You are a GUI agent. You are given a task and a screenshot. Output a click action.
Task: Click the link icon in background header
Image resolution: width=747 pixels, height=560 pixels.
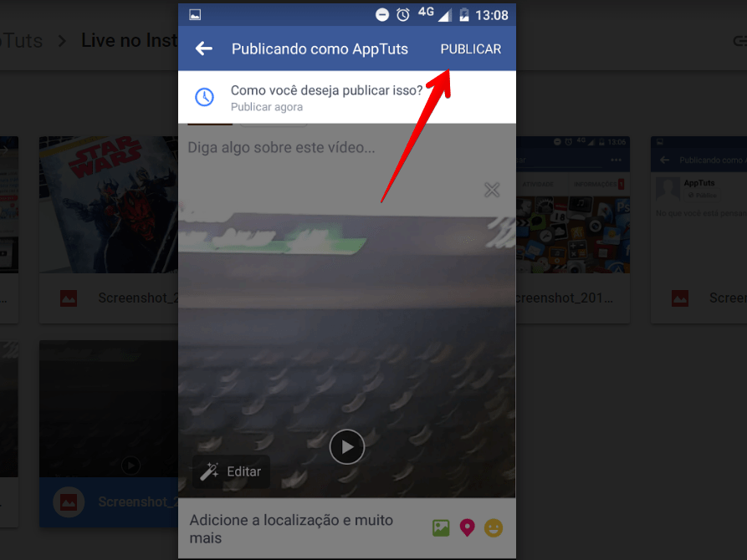coord(739,41)
